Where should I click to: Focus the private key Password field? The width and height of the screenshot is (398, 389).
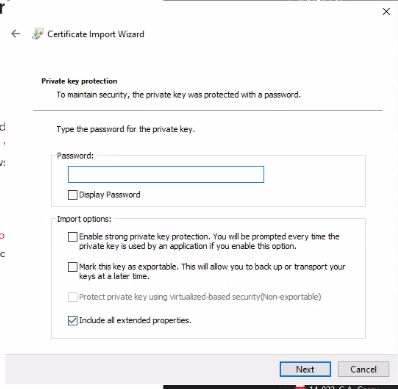(166, 174)
